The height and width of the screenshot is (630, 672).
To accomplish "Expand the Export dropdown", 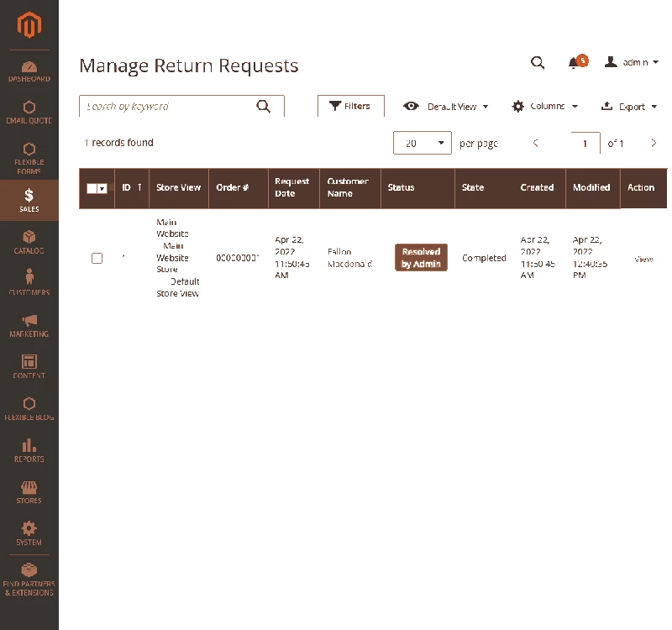I will 629,107.
